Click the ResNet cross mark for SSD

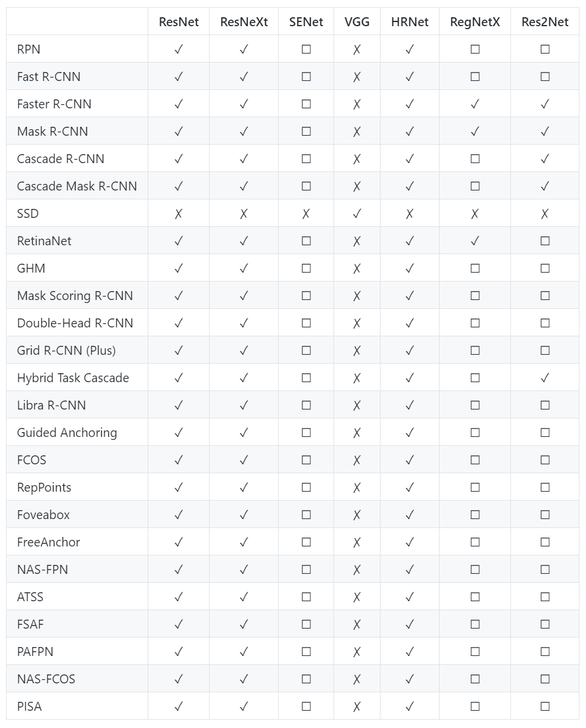[179, 214]
